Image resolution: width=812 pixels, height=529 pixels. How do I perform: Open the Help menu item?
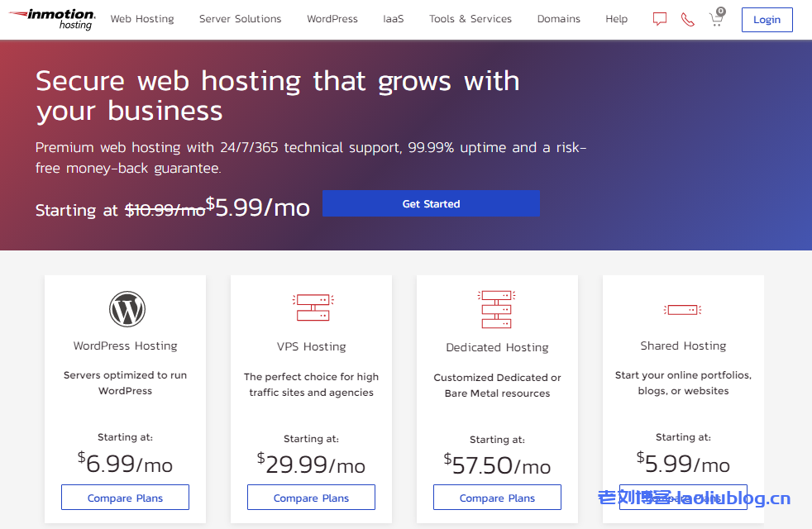coord(616,19)
